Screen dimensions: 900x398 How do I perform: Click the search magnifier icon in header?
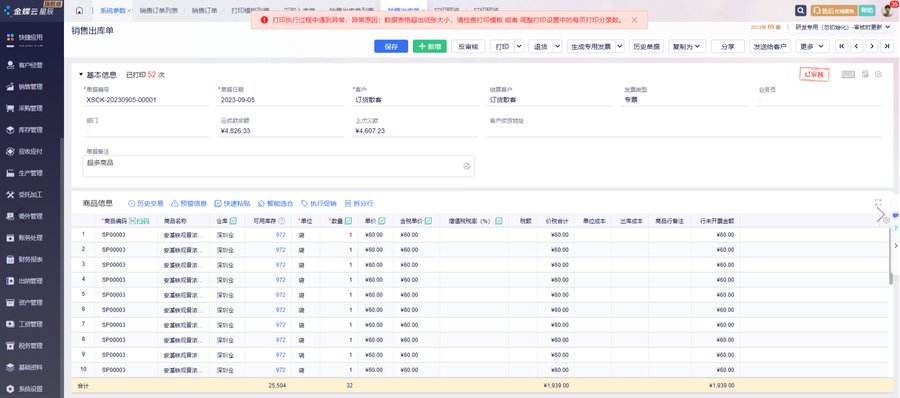(800, 10)
